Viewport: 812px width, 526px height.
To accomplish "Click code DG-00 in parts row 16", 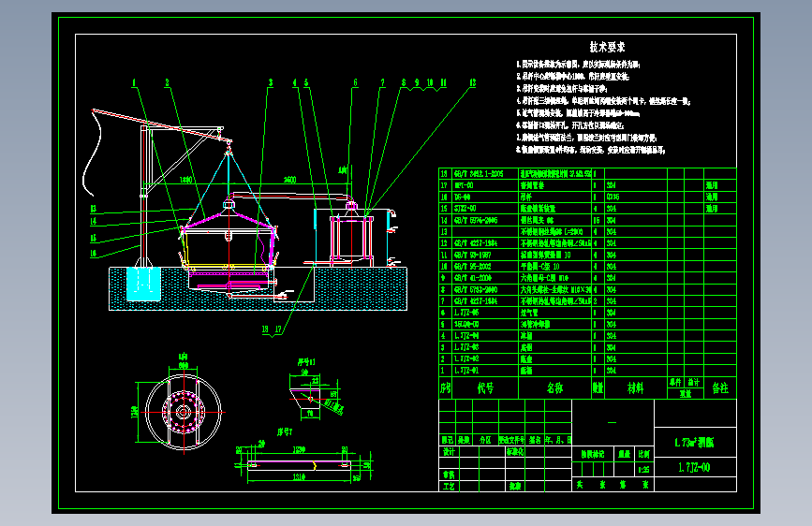I will coord(463,197).
